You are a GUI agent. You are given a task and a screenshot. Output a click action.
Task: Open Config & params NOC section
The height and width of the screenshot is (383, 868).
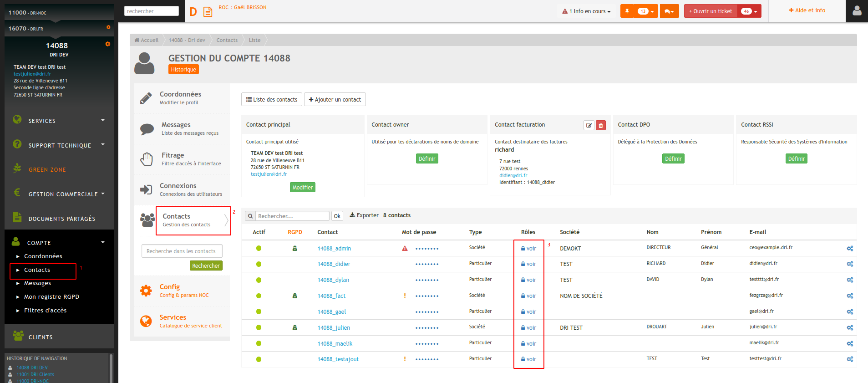pyautogui.click(x=182, y=291)
